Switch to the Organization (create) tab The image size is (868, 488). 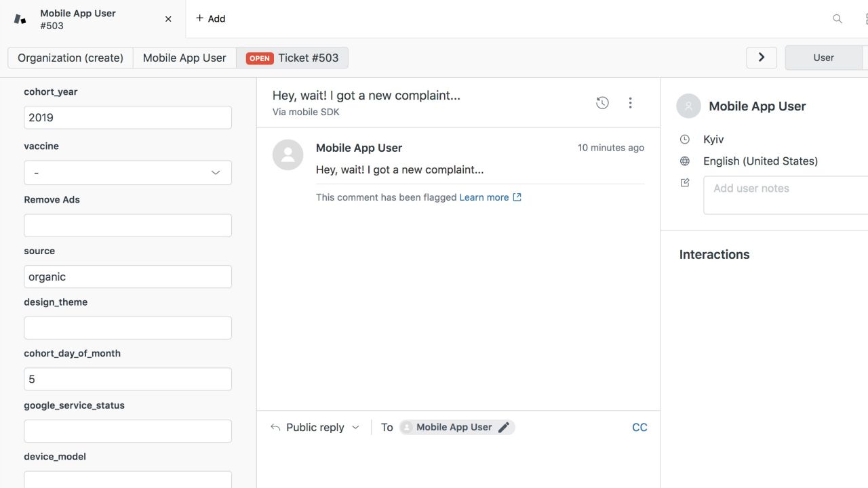[71, 58]
